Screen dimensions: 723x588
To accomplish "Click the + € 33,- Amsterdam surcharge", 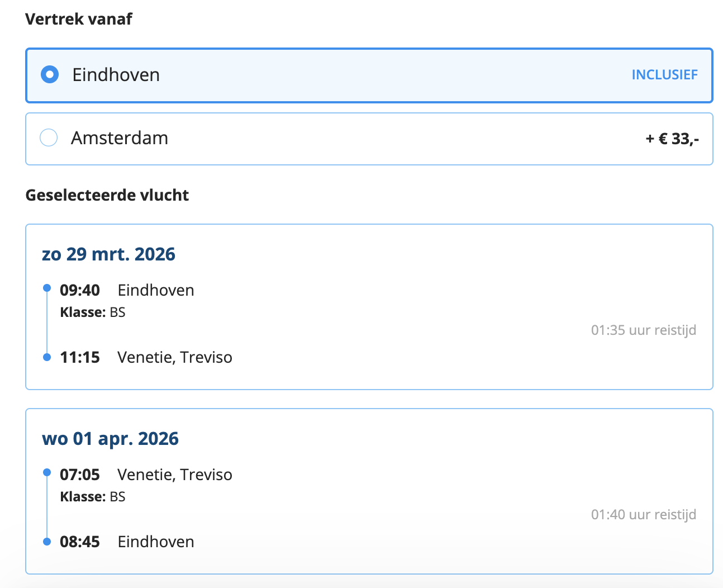I will [x=672, y=139].
